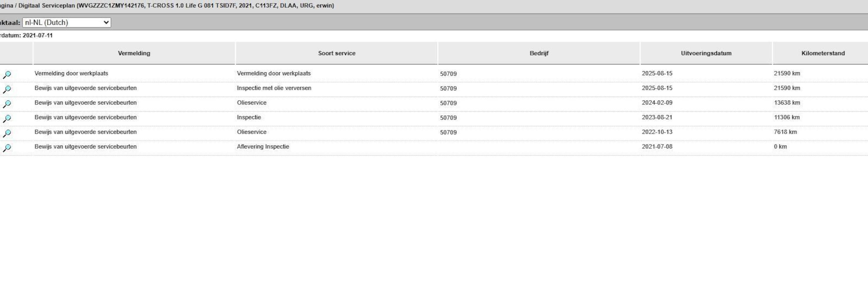
Task: Select the 13638 km mileage cell
Action: click(786, 103)
